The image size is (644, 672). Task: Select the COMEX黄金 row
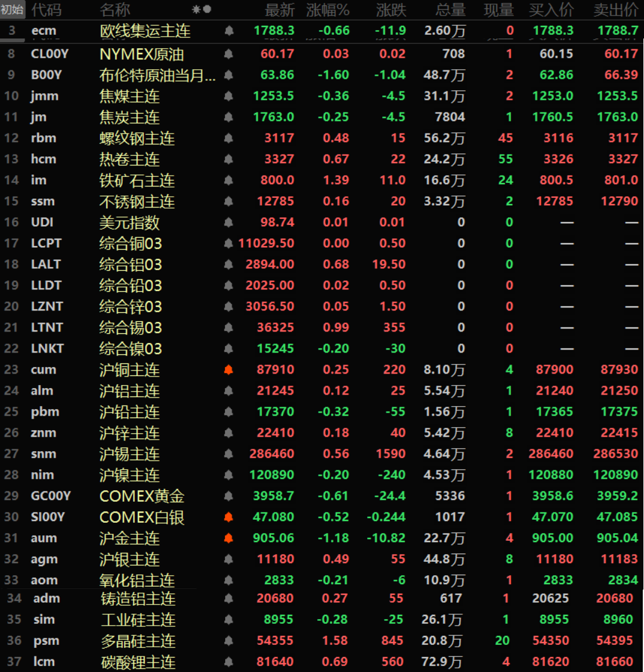pos(142,496)
